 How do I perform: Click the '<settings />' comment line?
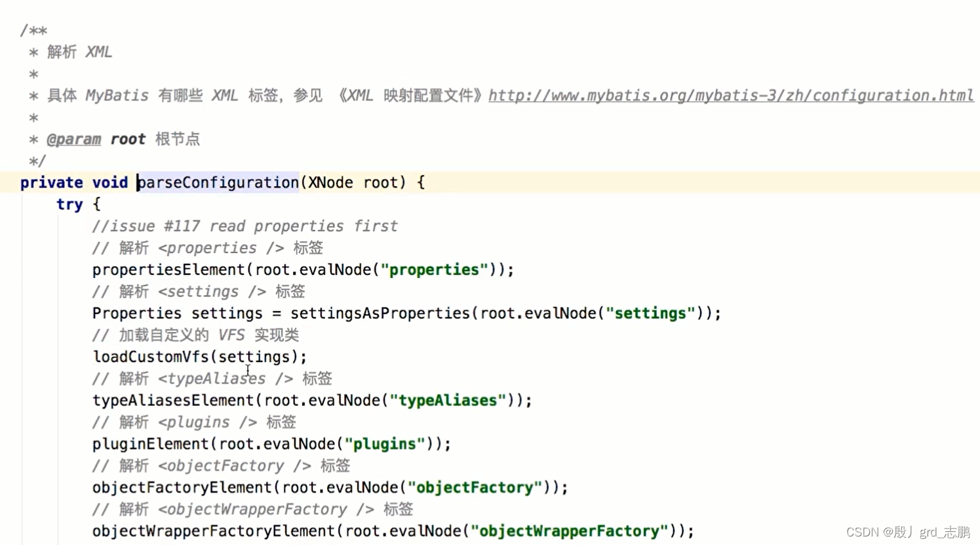tap(199, 291)
